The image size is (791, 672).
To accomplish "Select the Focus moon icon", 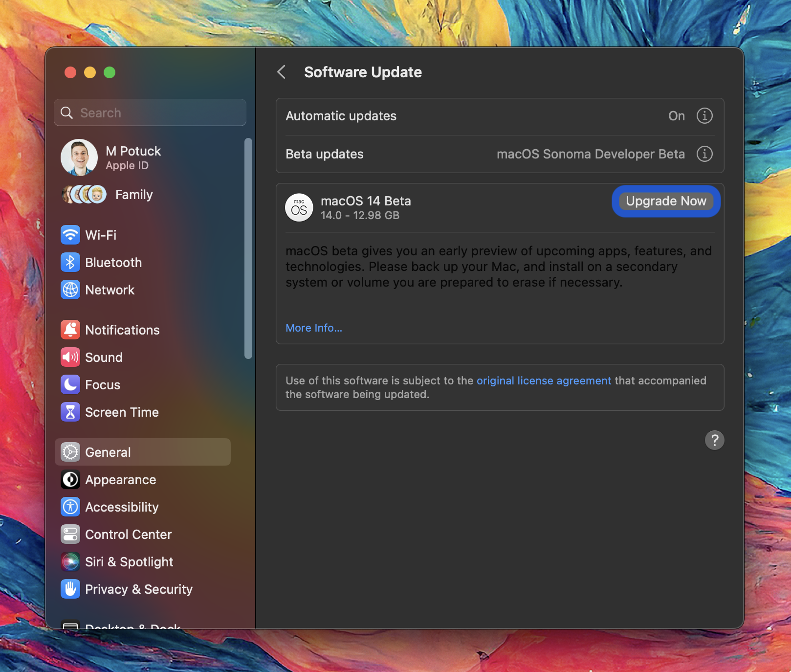I will (70, 384).
